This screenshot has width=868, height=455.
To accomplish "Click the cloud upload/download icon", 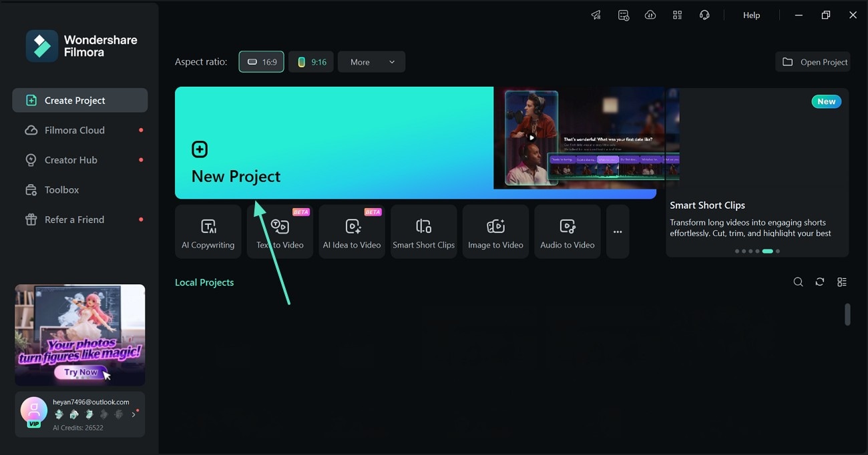I will point(650,15).
